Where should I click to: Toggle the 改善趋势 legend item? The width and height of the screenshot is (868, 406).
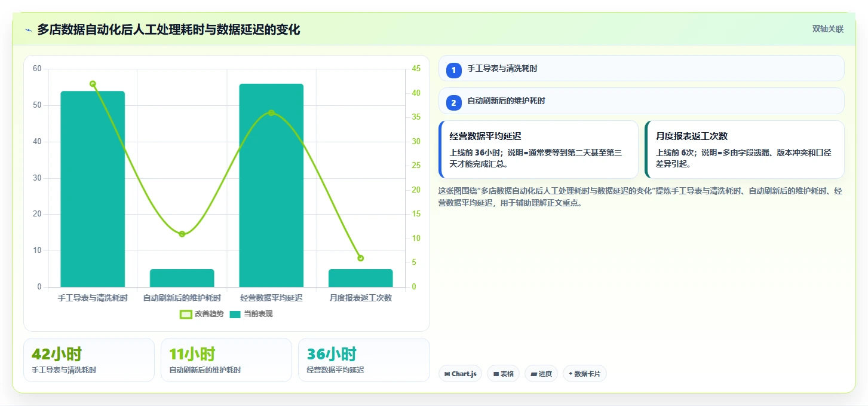tap(201, 314)
